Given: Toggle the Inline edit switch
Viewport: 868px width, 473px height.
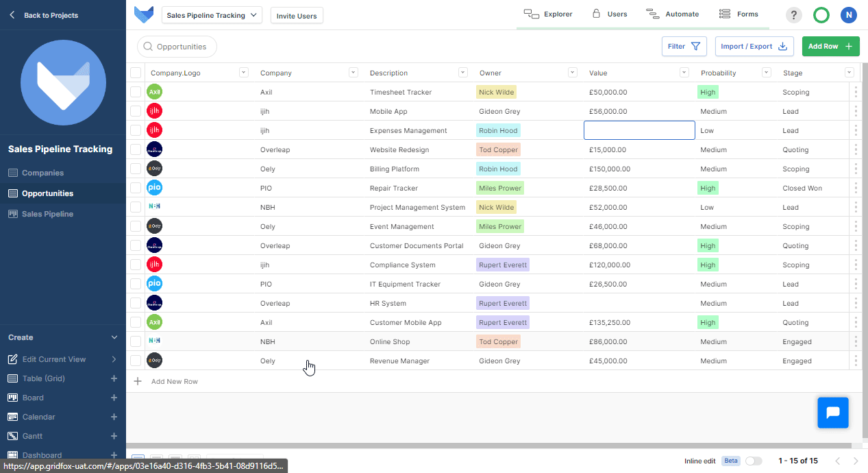Looking at the screenshot, I should [x=754, y=461].
